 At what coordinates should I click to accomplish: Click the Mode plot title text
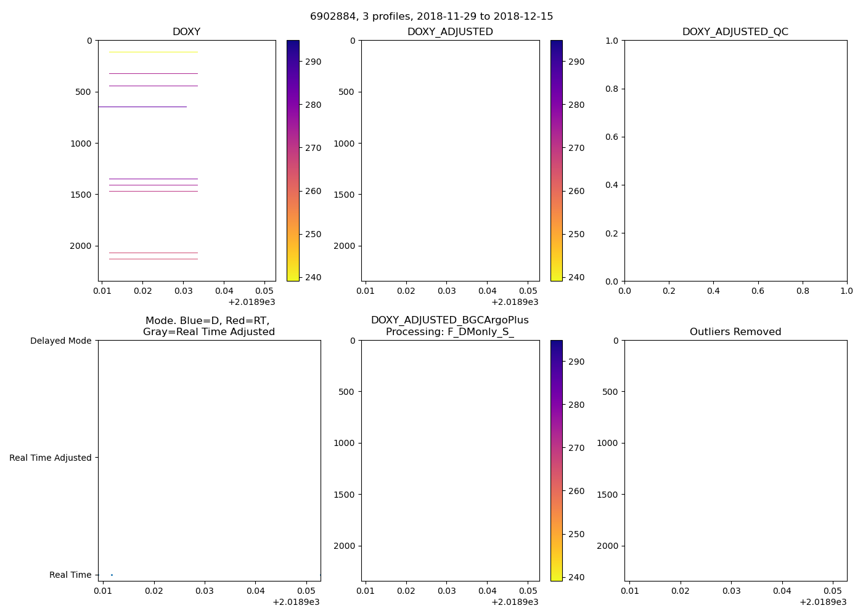coord(208,326)
